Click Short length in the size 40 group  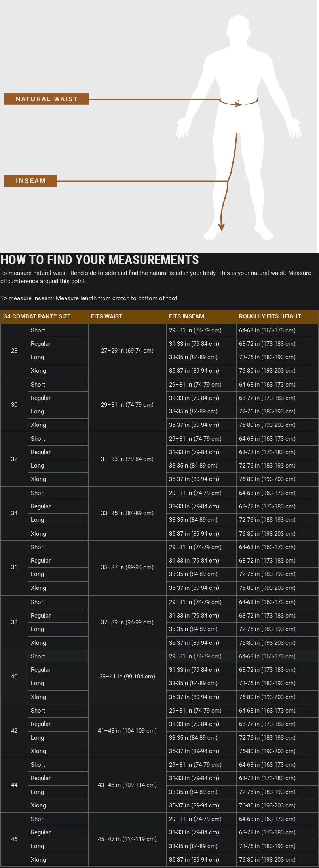(x=38, y=656)
